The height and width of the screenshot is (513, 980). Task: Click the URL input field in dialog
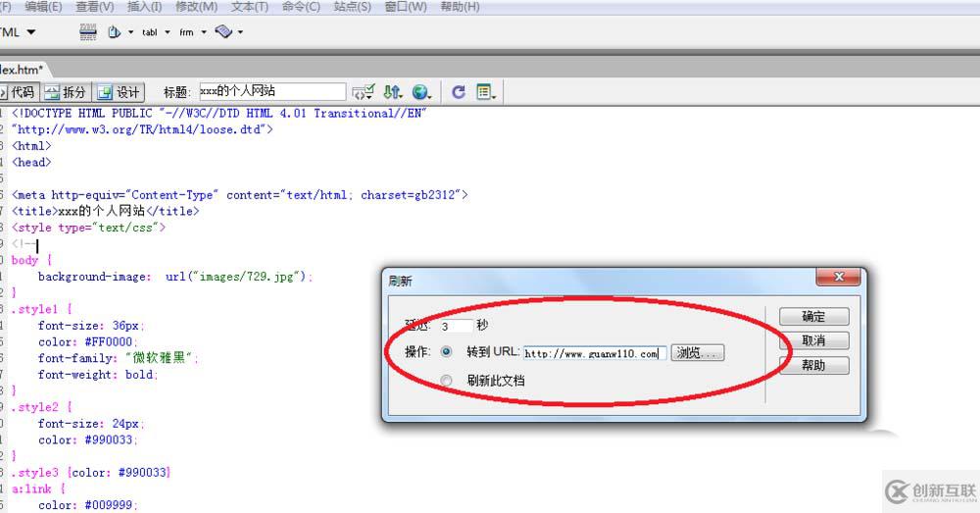click(x=595, y=353)
